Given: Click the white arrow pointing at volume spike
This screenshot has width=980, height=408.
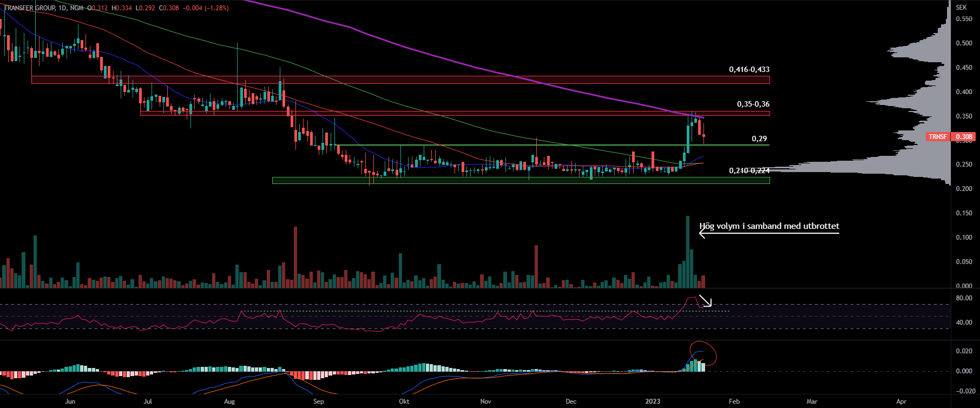Looking at the screenshot, I should tap(768, 234).
